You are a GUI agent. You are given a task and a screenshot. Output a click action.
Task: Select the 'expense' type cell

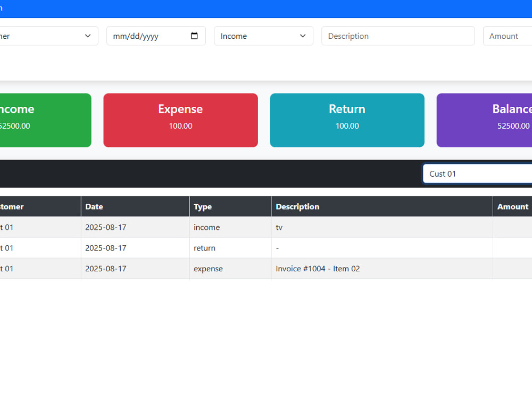(x=230, y=269)
